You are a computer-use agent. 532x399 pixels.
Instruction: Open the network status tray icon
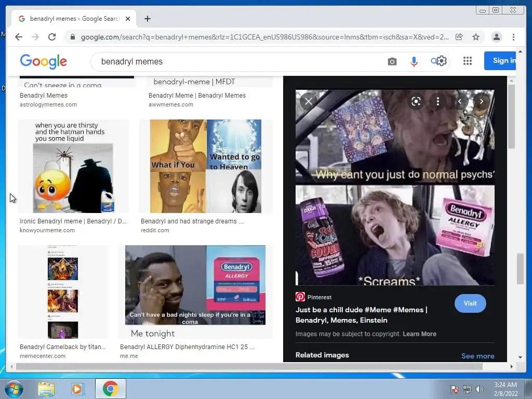tap(467, 389)
